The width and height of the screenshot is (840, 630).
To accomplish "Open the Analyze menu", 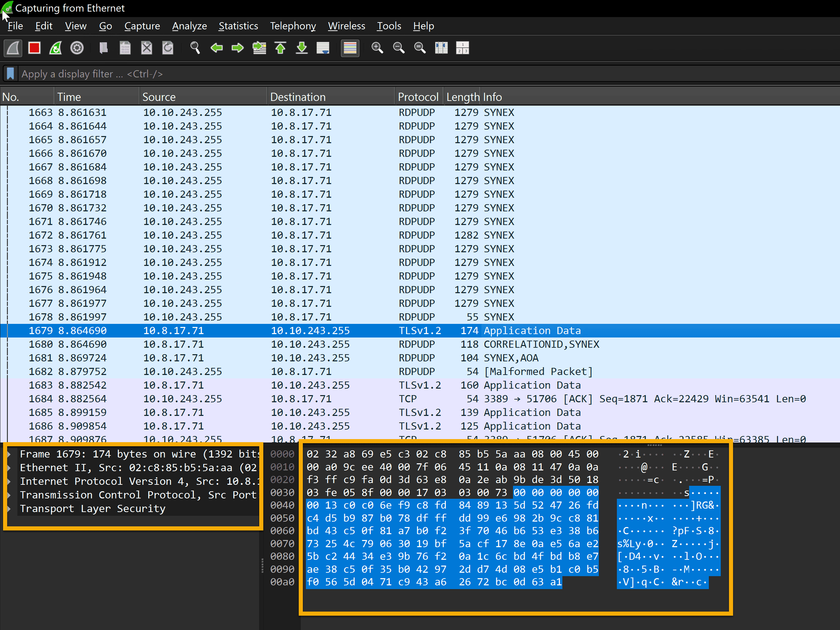I will [189, 26].
